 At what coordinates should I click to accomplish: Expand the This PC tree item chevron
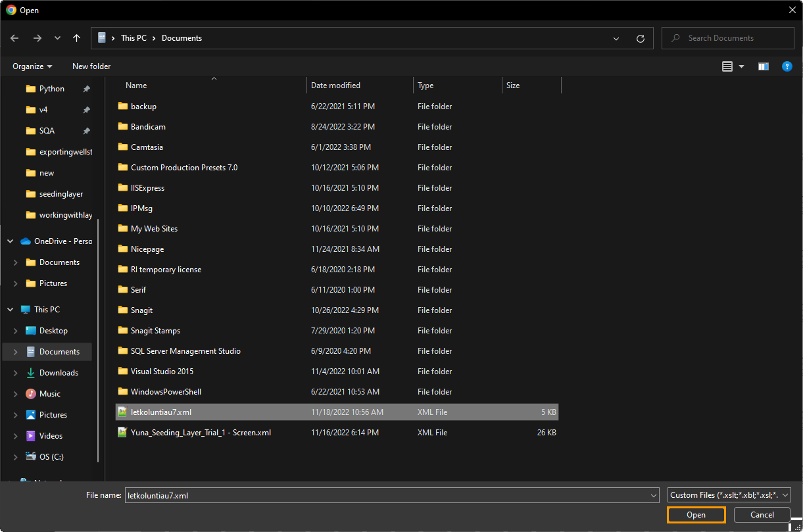(9, 309)
